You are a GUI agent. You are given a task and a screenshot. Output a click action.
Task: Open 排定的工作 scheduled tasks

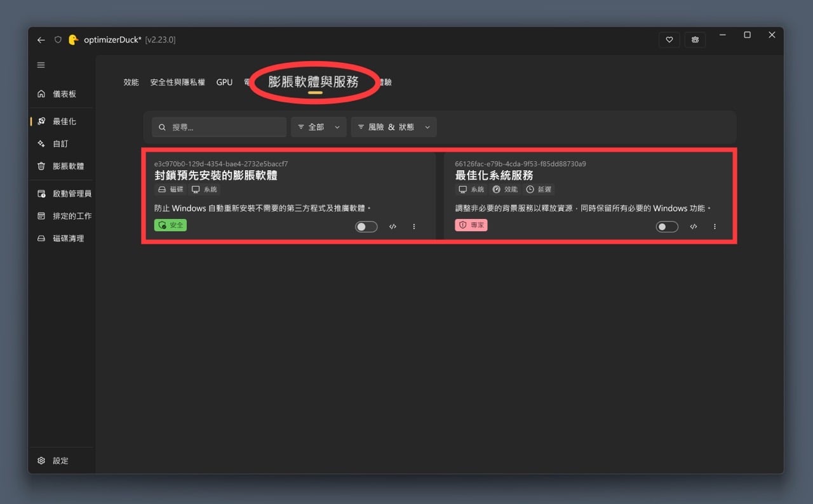coord(62,216)
